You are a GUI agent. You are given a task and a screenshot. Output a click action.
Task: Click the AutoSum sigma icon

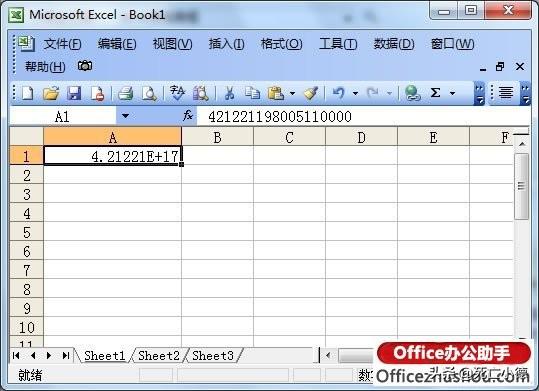click(436, 93)
